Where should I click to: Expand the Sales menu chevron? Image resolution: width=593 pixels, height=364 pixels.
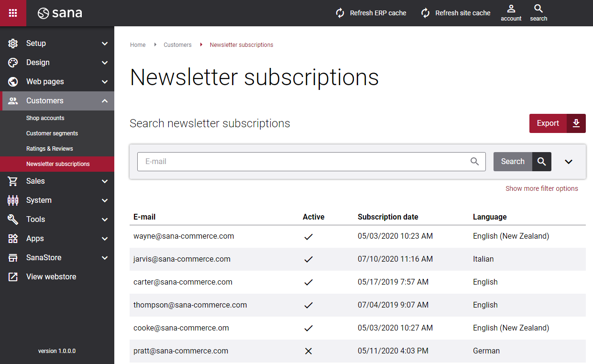[x=105, y=181]
